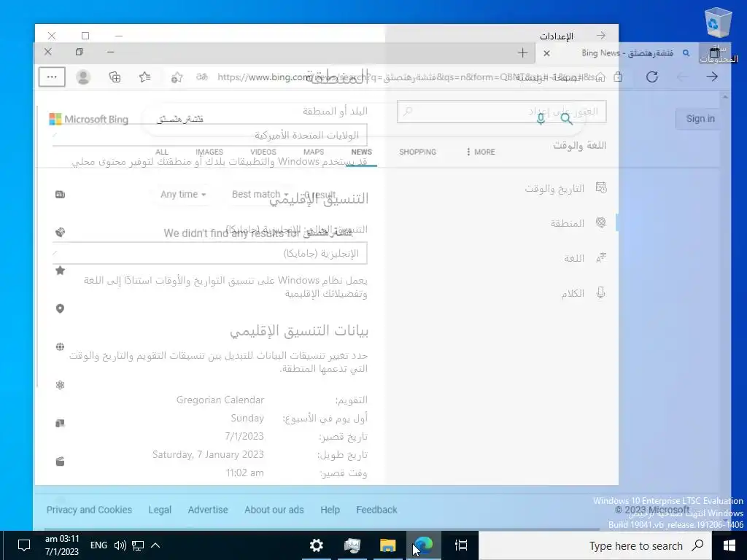
Task: Click the star icon in Bing News sidebar
Action: [x=60, y=271]
